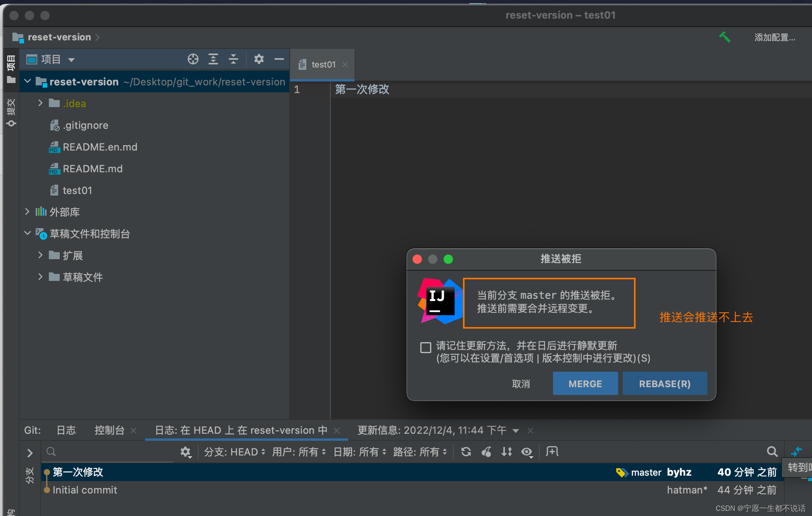
Task: Cancel the push rejected dialog
Action: pos(521,384)
